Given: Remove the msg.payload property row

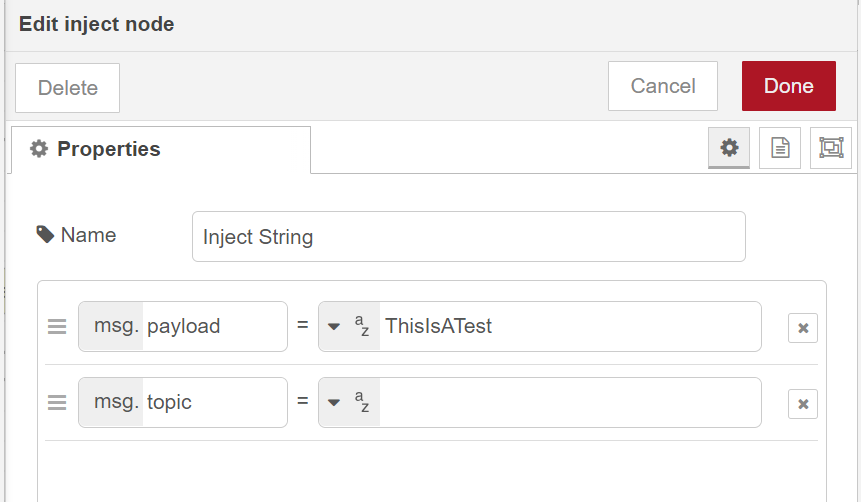Looking at the screenshot, I should pos(802,328).
